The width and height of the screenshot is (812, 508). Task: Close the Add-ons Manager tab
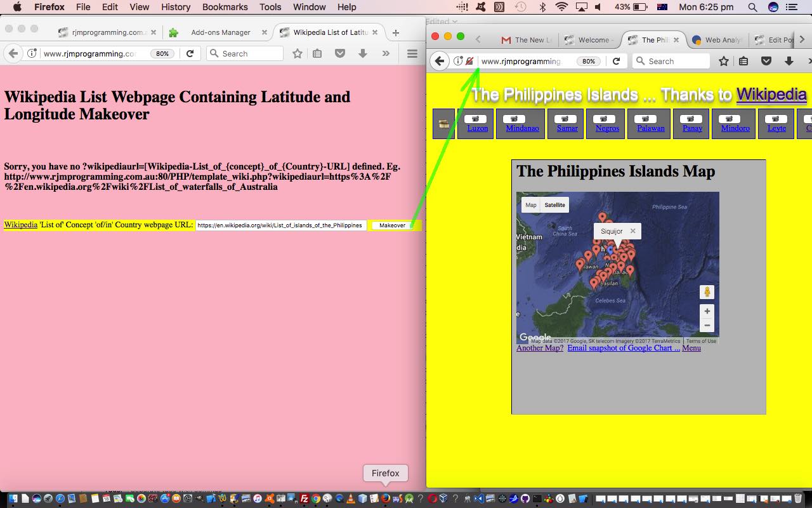point(264,32)
